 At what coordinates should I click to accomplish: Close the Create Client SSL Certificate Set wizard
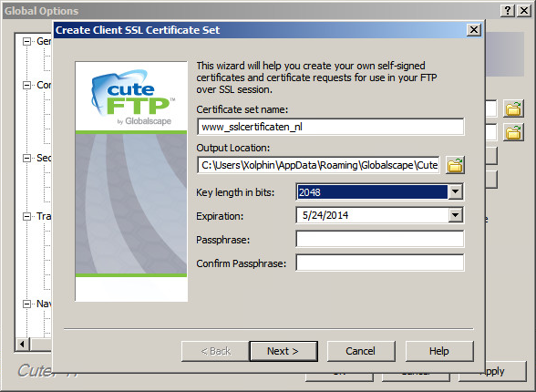coord(474,30)
